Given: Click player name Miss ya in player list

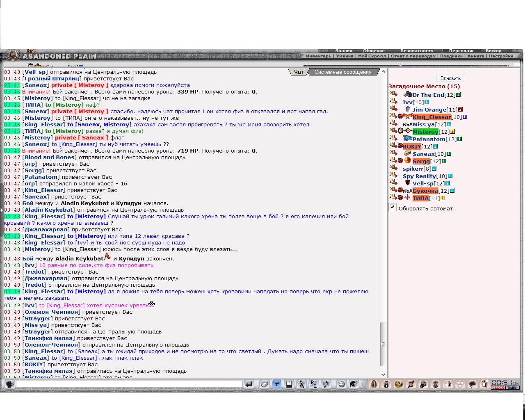Looking at the screenshot, I should click(423, 124).
